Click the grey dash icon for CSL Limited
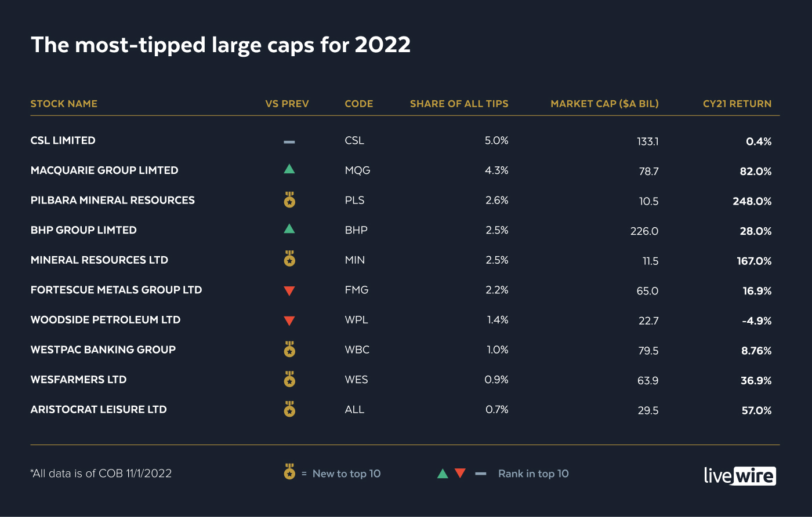The image size is (812, 517). point(289,141)
